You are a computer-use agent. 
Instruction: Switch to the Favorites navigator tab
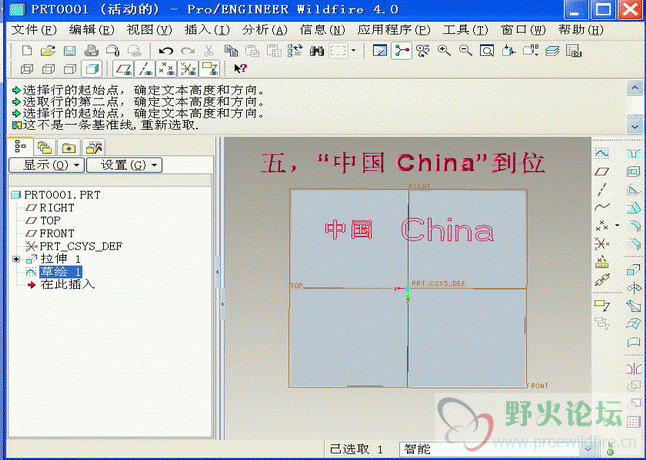point(69,147)
